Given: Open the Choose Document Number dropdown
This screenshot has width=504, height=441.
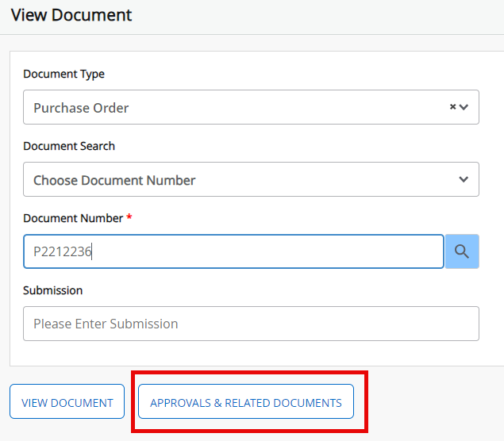Looking at the screenshot, I should point(230,179).
